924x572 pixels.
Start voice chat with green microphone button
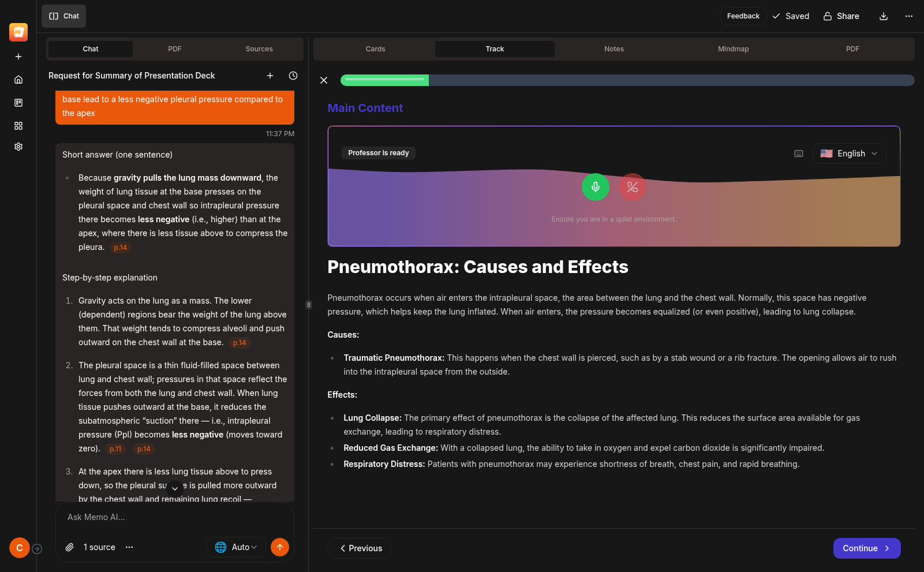coord(595,187)
